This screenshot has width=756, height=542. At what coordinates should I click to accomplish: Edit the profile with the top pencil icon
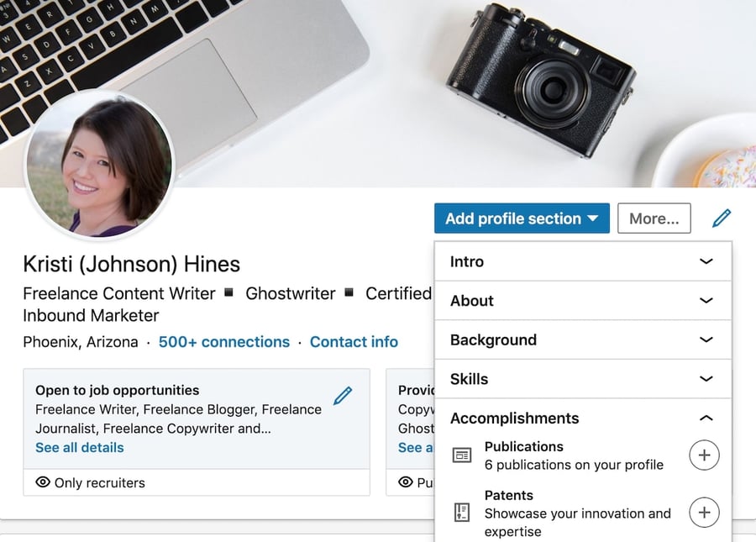pyautogui.click(x=721, y=218)
